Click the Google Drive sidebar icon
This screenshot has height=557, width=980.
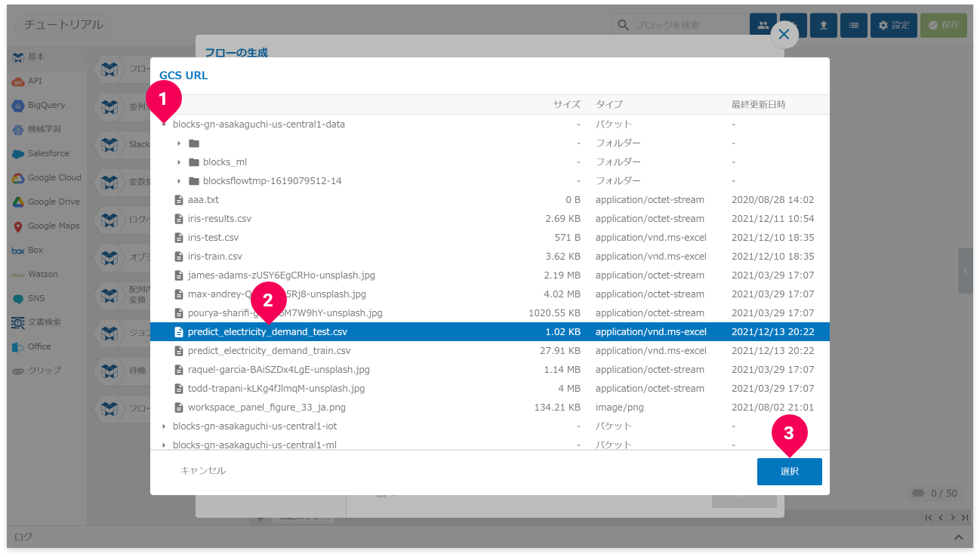(18, 202)
